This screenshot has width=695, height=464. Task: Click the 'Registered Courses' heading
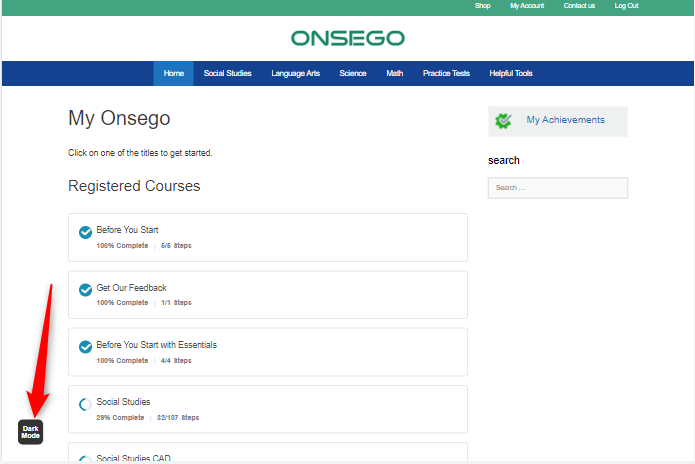click(134, 186)
